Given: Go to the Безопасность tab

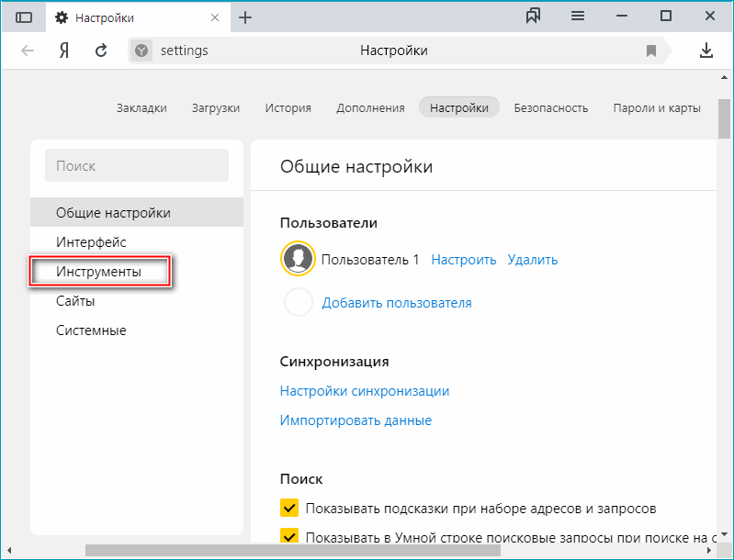Looking at the screenshot, I should [x=550, y=107].
